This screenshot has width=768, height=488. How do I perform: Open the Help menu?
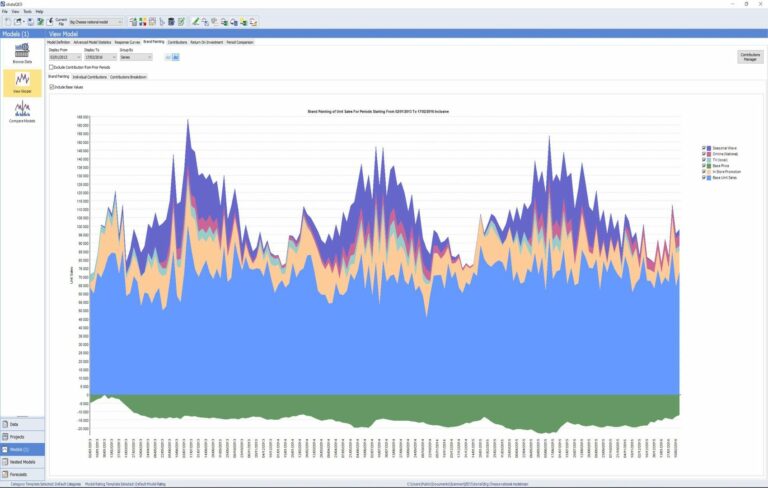(39, 11)
